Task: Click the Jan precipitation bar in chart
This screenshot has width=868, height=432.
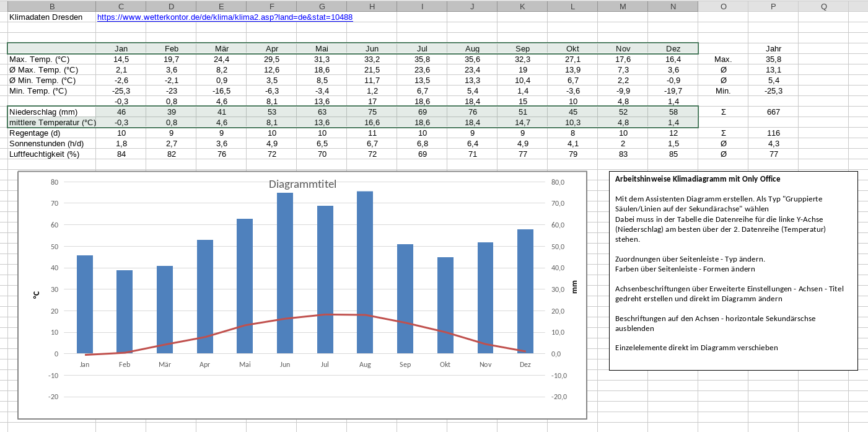Action: coord(85,304)
